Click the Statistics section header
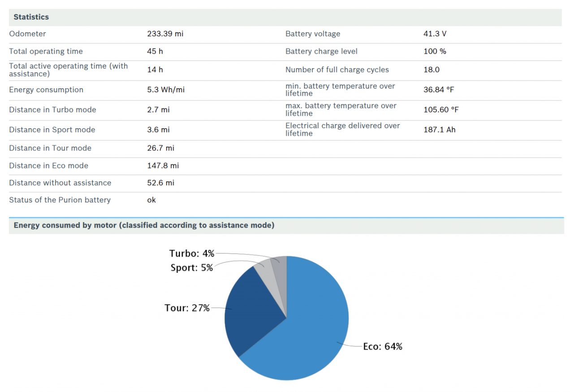 pyautogui.click(x=31, y=17)
